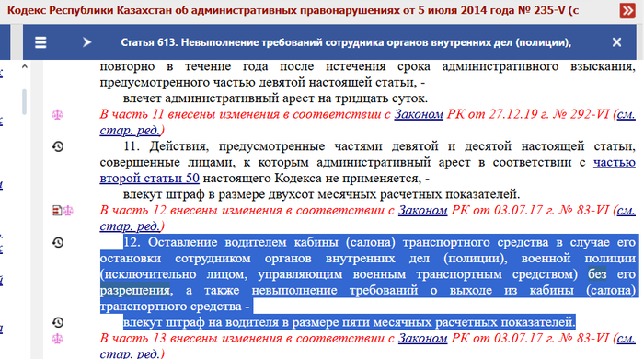Open the history clock icon beside part 12

(58, 242)
